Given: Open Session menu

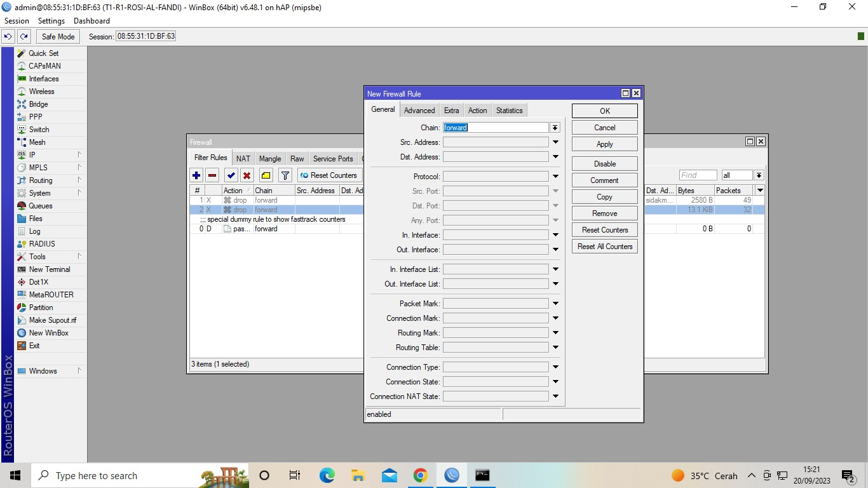Looking at the screenshot, I should tap(17, 21).
